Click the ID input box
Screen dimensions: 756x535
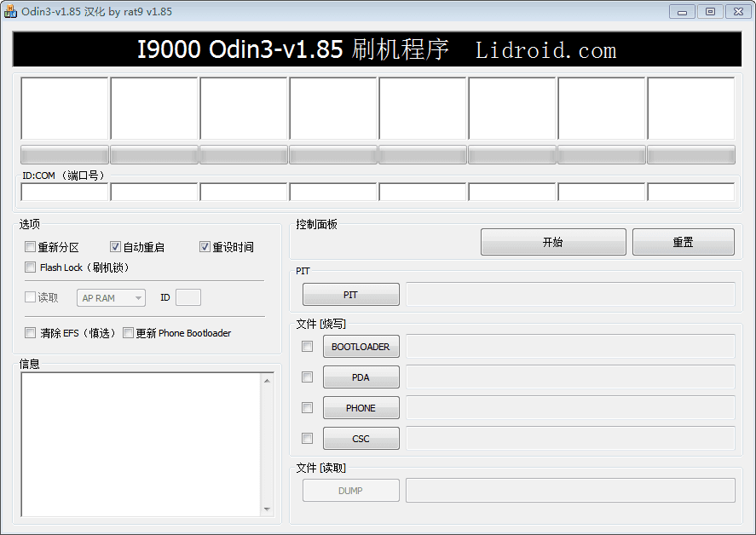click(x=188, y=297)
